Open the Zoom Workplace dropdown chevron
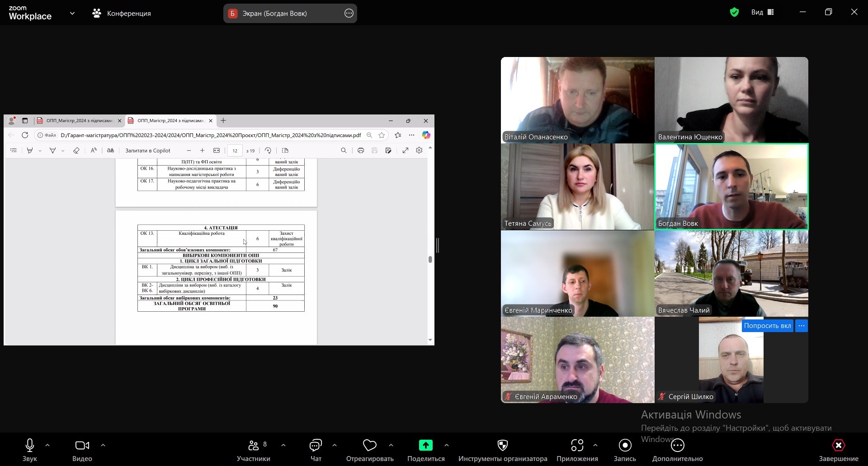Screen dimensions: 868x466 pyautogui.click(x=72, y=13)
